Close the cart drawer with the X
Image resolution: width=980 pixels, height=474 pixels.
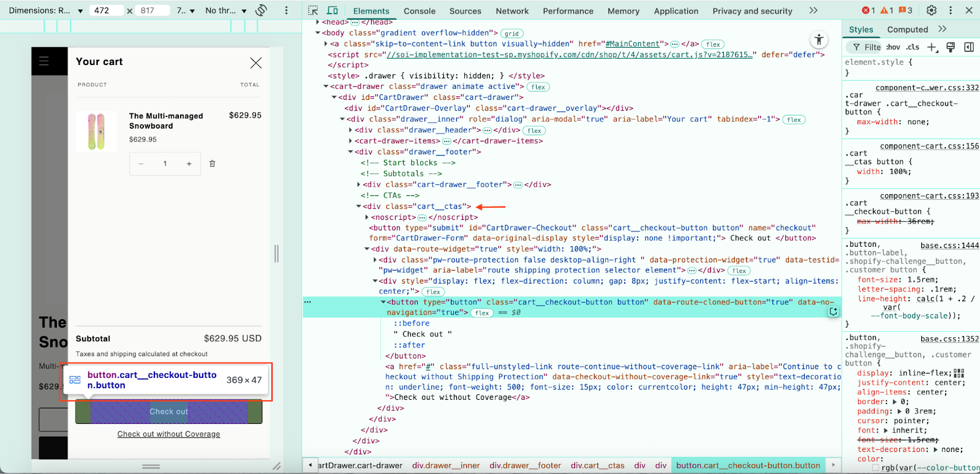(x=256, y=62)
